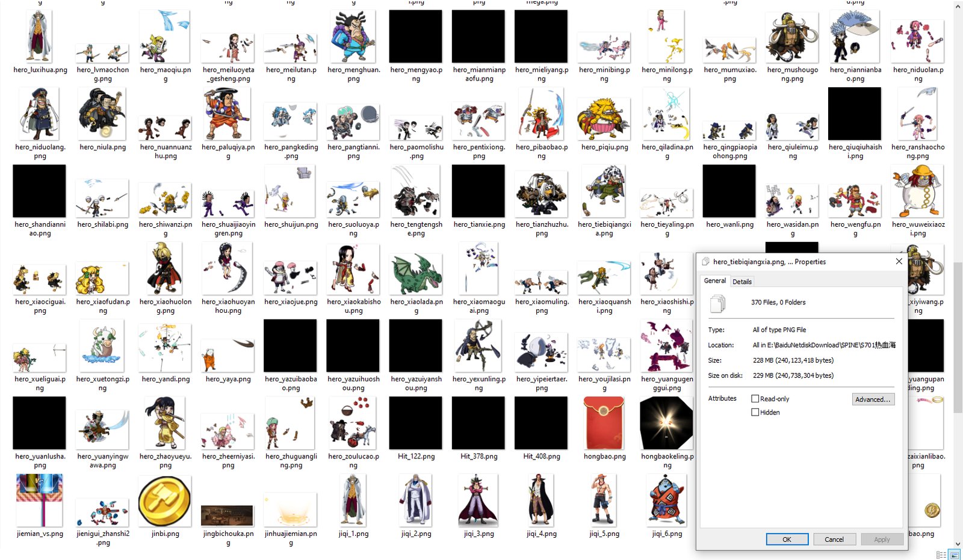Screen dimensions: 963x560
Task: Select the jinbi.png gold coin file
Action: pyautogui.click(x=165, y=501)
